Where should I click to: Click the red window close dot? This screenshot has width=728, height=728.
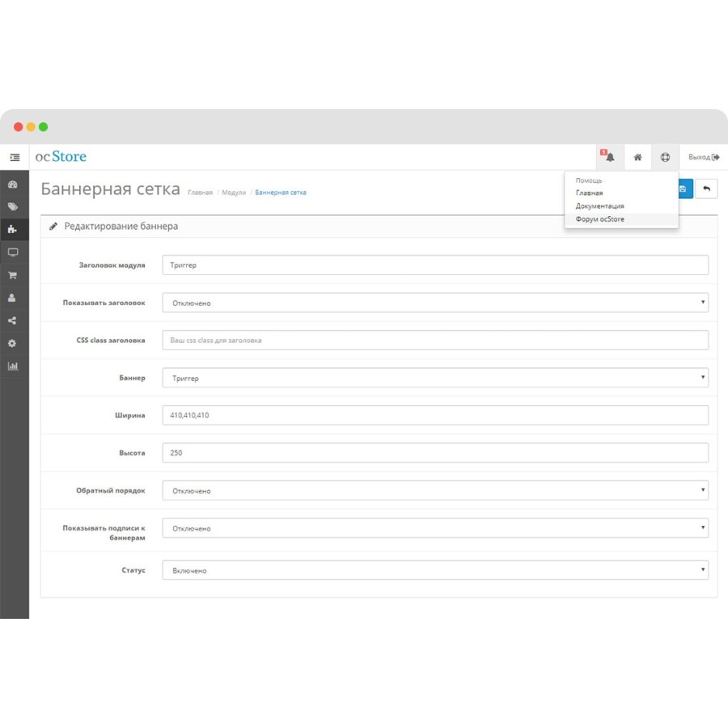[18, 127]
